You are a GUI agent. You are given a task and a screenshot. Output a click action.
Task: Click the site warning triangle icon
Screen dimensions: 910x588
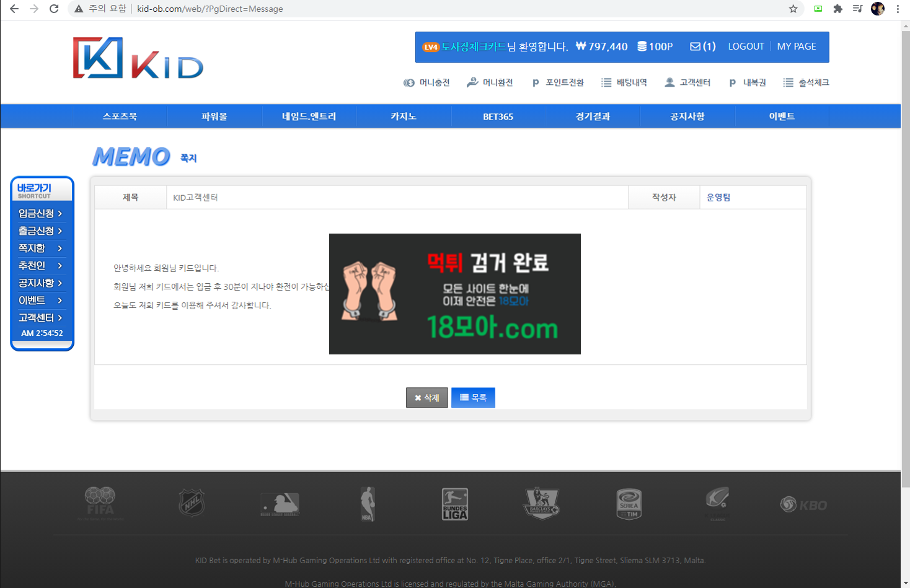click(x=79, y=9)
